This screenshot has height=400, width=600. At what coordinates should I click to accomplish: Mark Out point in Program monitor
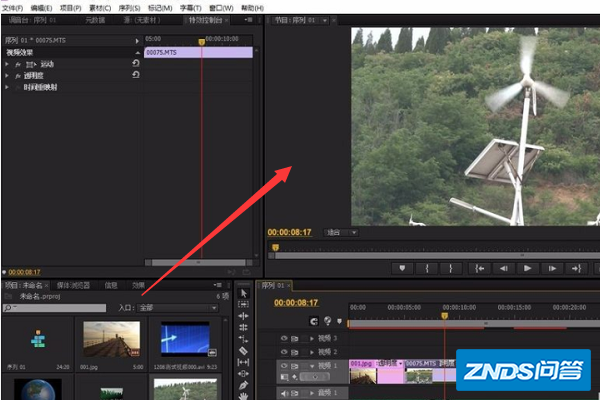click(451, 268)
